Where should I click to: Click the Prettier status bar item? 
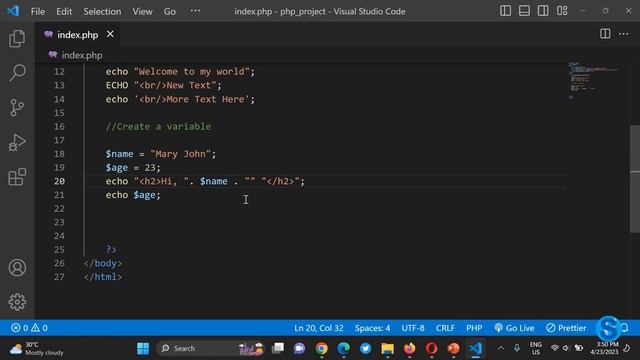pyautogui.click(x=566, y=328)
